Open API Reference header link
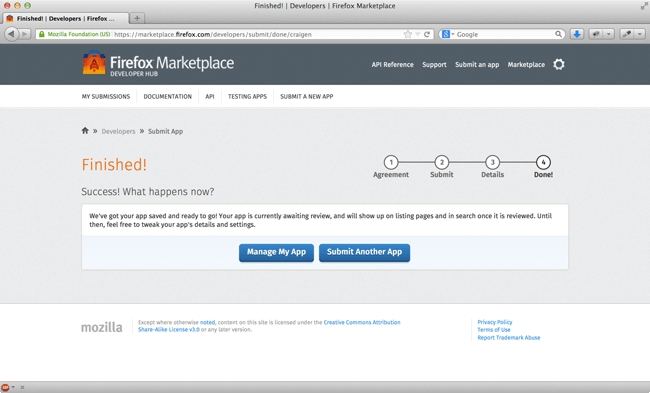The width and height of the screenshot is (650, 393). [392, 65]
